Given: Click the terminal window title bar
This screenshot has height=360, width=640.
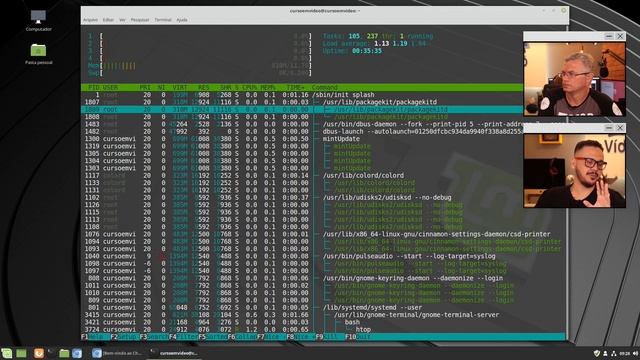Looking at the screenshot, I should click(x=324, y=11).
